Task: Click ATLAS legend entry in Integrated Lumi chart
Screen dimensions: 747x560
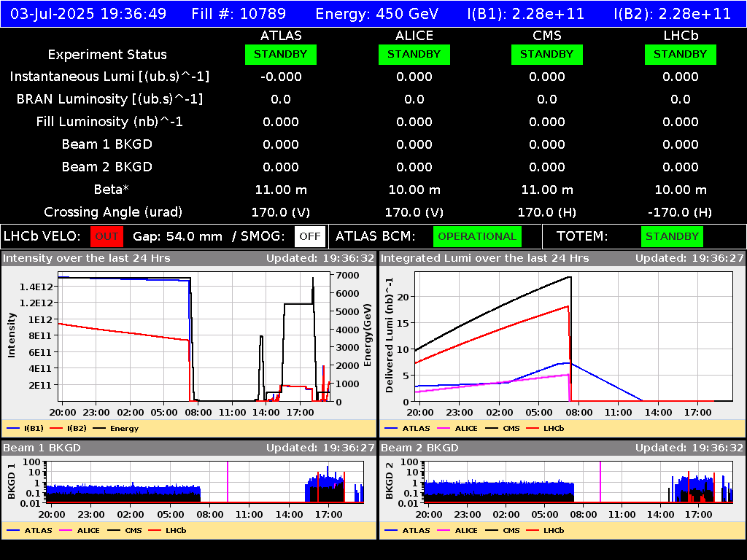Action: click(407, 429)
